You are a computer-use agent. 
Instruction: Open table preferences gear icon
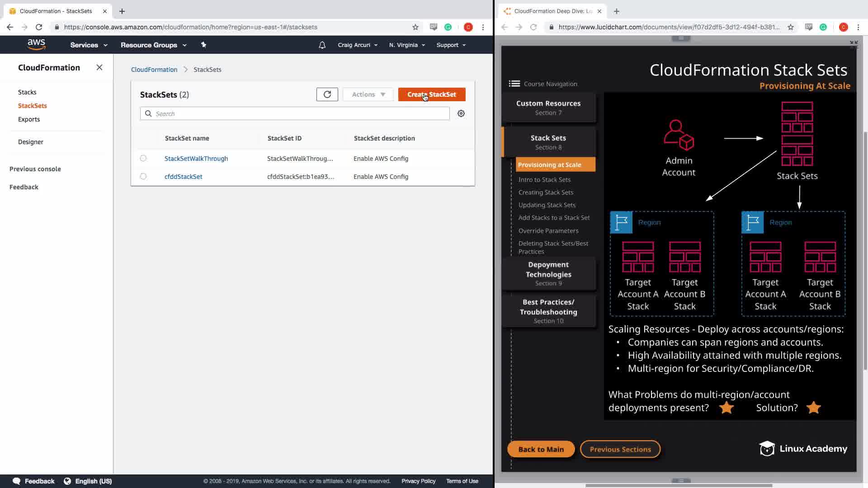pyautogui.click(x=461, y=113)
